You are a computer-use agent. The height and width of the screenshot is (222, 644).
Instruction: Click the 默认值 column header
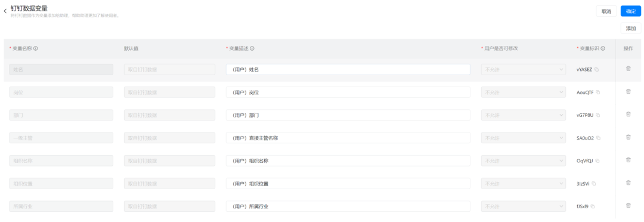click(131, 48)
